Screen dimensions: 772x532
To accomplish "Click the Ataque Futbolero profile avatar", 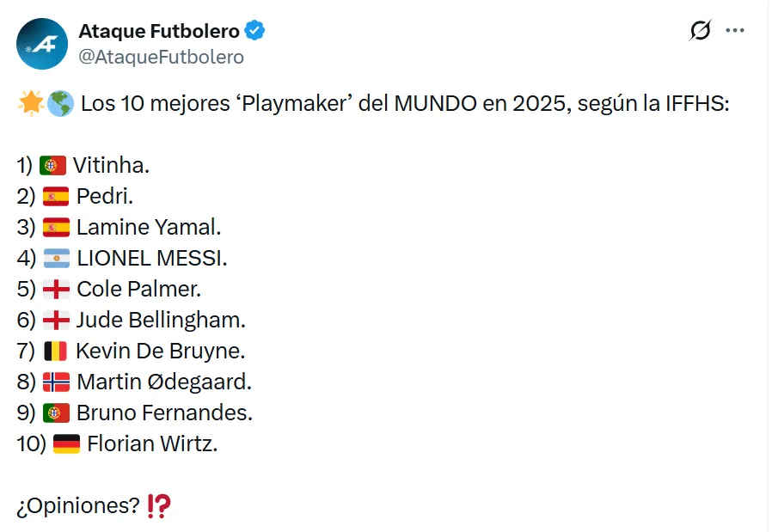I will coord(42,44).
